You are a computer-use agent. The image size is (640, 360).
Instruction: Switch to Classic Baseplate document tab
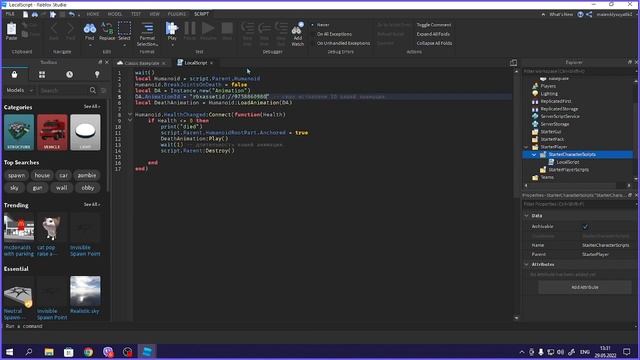pos(142,63)
